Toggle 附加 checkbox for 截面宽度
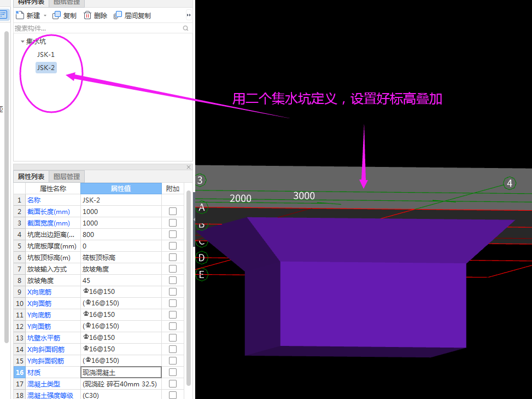532x399 pixels. (173, 223)
